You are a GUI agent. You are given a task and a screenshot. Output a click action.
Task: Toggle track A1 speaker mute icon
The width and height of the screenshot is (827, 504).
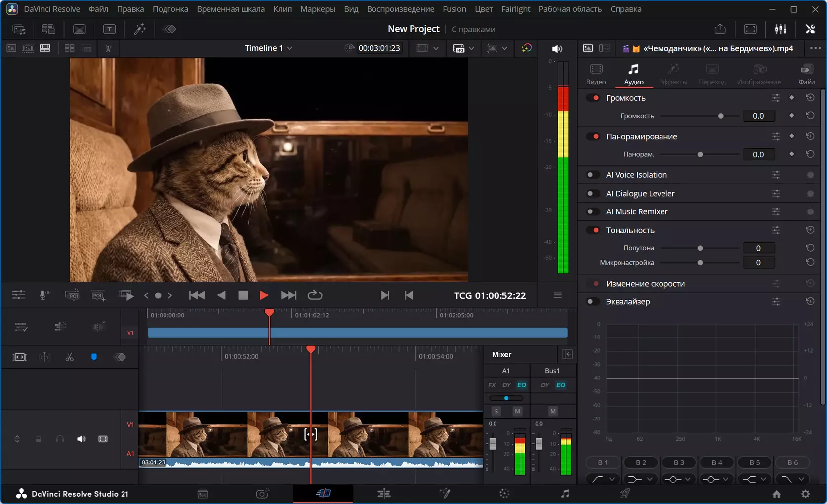point(81,439)
